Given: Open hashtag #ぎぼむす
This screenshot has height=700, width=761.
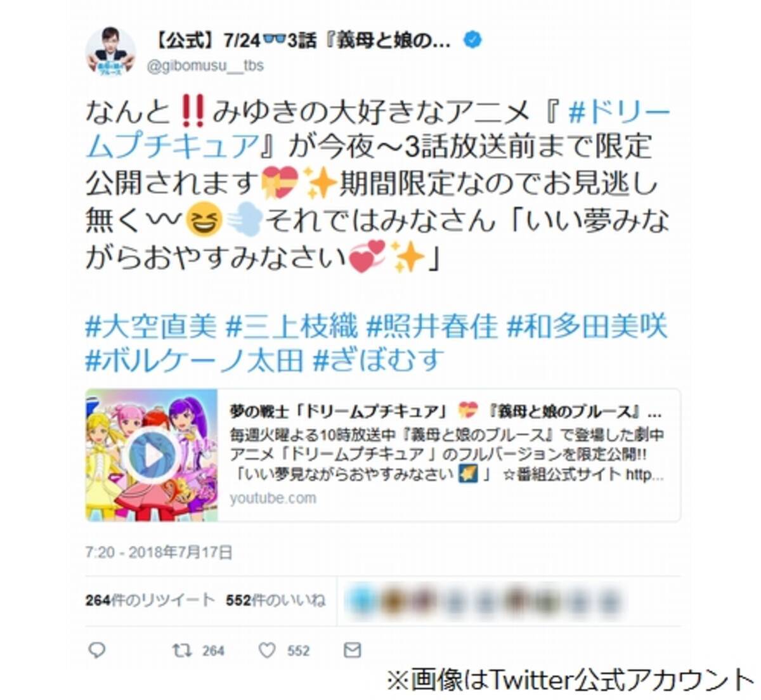Looking at the screenshot, I should pos(378,361).
